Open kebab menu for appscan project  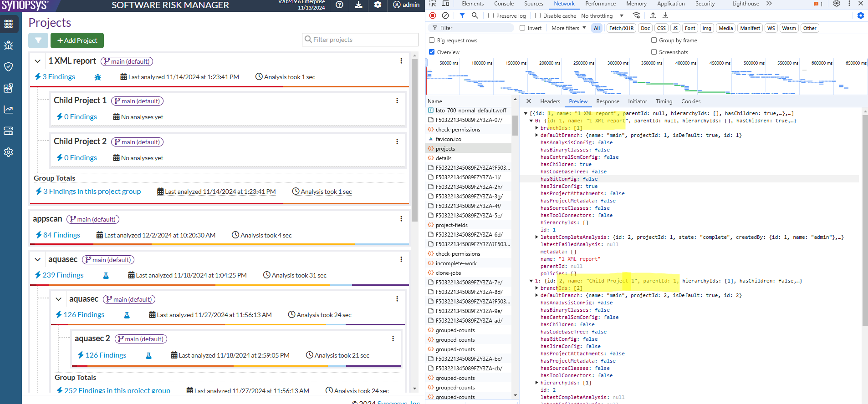(x=401, y=219)
